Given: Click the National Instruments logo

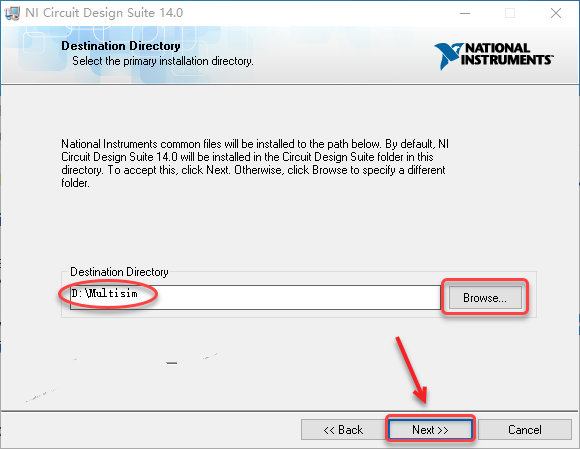Looking at the screenshot, I should point(494,55).
